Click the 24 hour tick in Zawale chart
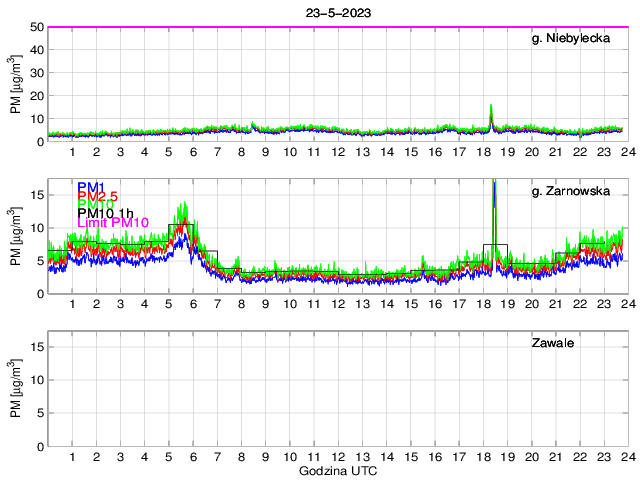The height and width of the screenshot is (480, 640). [627, 456]
